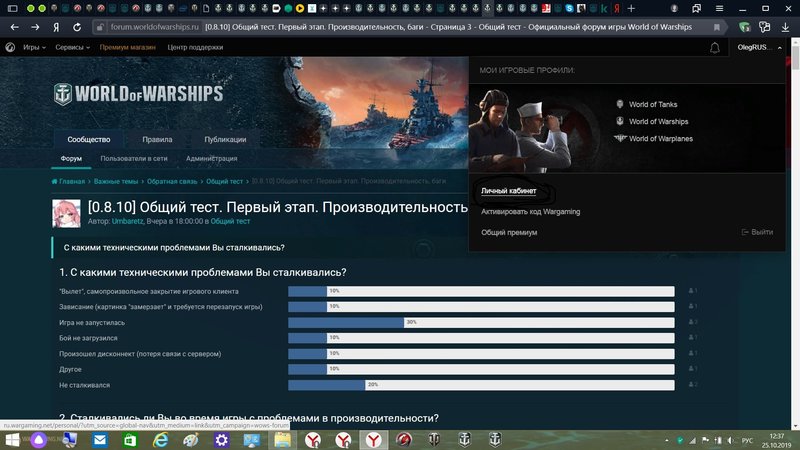Select Пользователи в сети submenu item
Image resolution: width=800 pixels, height=450 pixels.
(x=133, y=158)
